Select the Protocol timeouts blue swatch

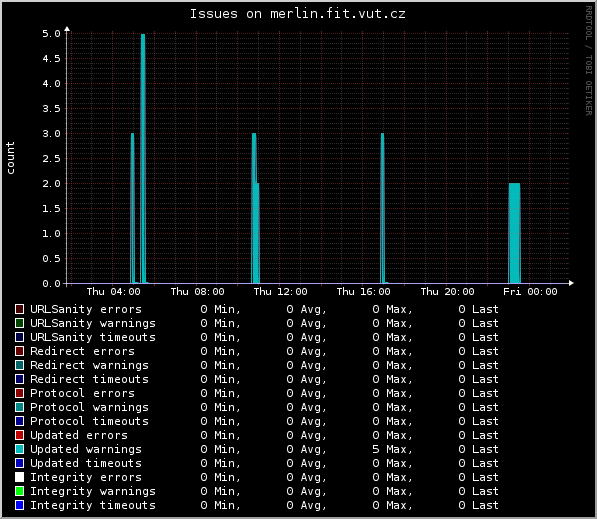(x=19, y=421)
